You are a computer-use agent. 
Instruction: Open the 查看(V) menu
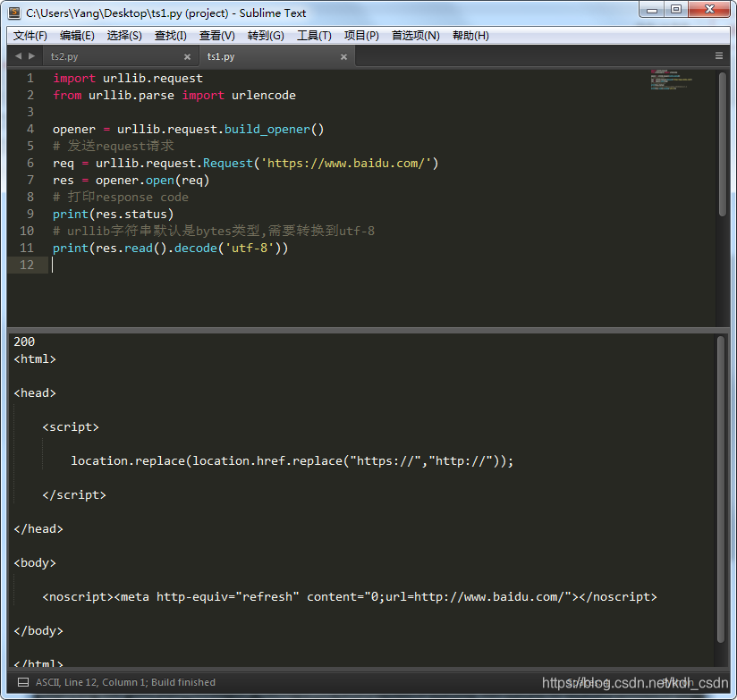(216, 36)
